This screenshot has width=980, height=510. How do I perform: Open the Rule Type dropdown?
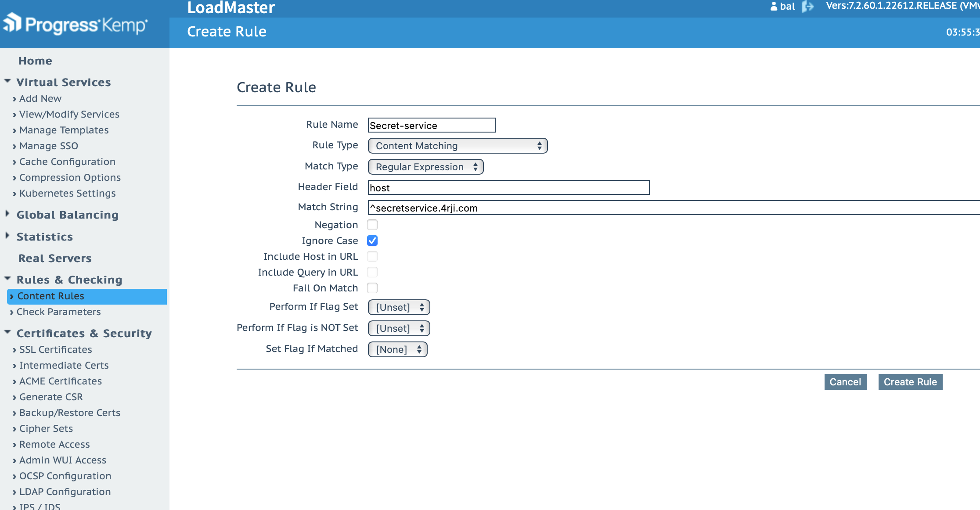458,146
